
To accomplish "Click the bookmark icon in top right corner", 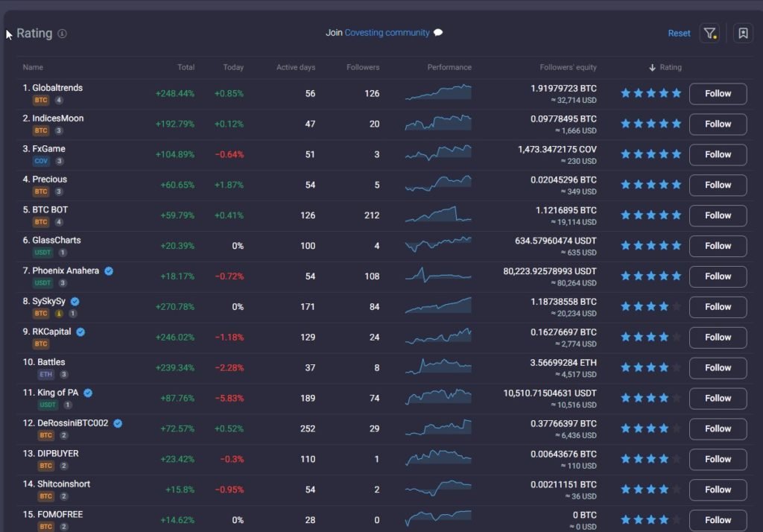I will [742, 33].
